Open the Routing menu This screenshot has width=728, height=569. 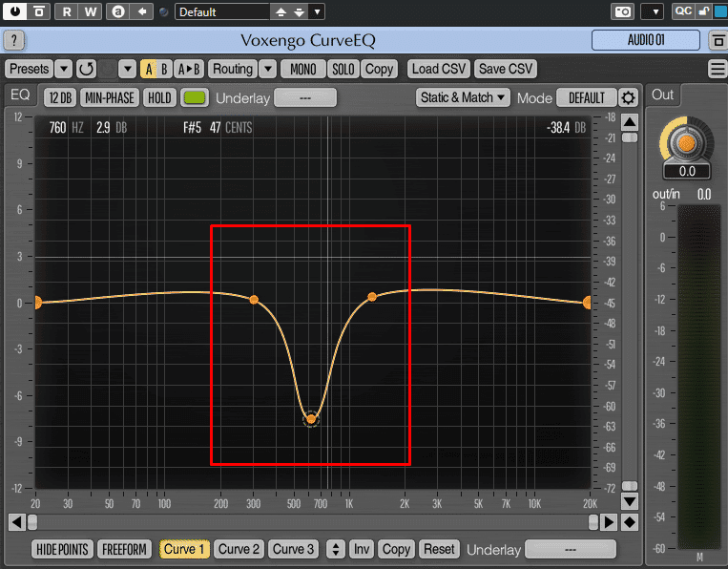(x=233, y=69)
